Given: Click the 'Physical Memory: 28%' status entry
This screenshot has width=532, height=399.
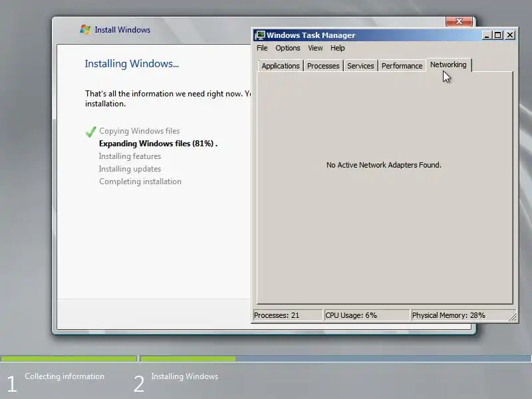Looking at the screenshot, I should (460, 315).
